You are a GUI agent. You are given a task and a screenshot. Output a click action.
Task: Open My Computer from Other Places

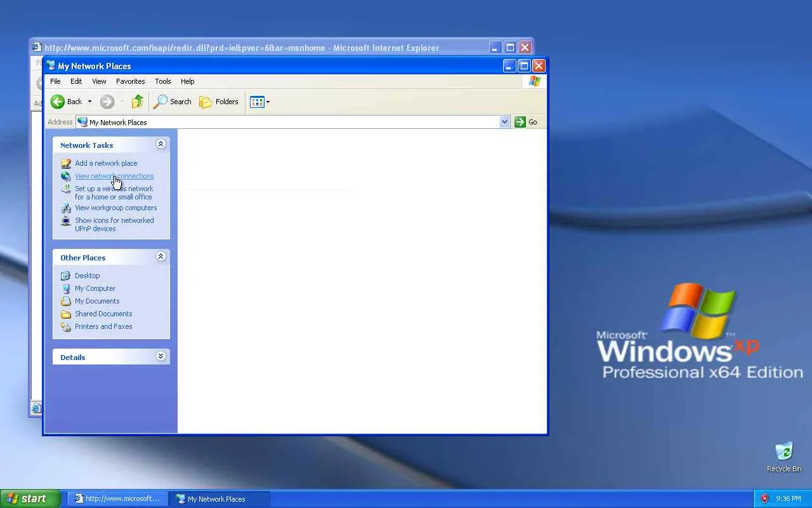tap(95, 288)
